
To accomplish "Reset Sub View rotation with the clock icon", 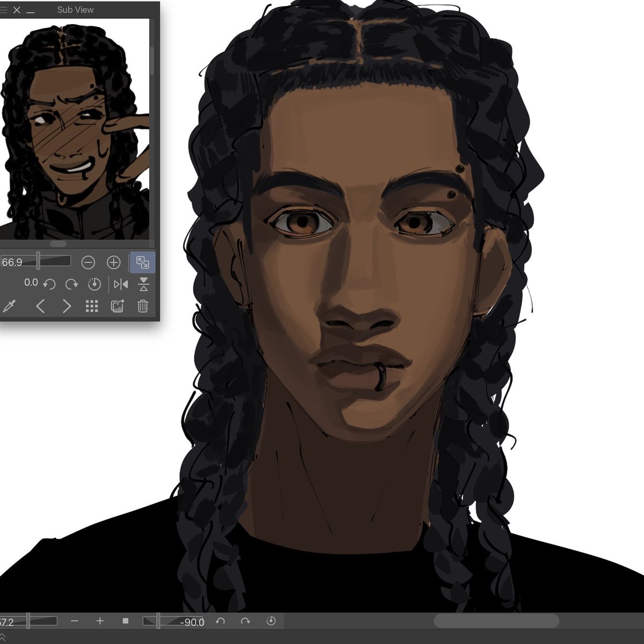I will 94,284.
